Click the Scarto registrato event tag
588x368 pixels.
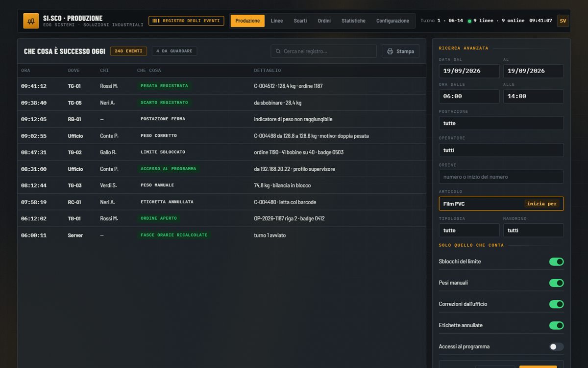click(164, 103)
